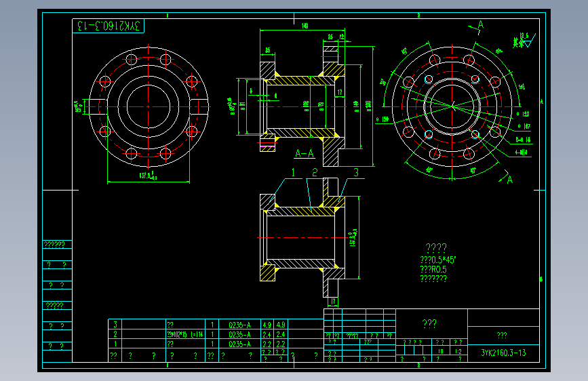The height and width of the screenshot is (381, 588).
Task: Click the 35 dimension at the top-left of the A-A section
Action: point(268,50)
